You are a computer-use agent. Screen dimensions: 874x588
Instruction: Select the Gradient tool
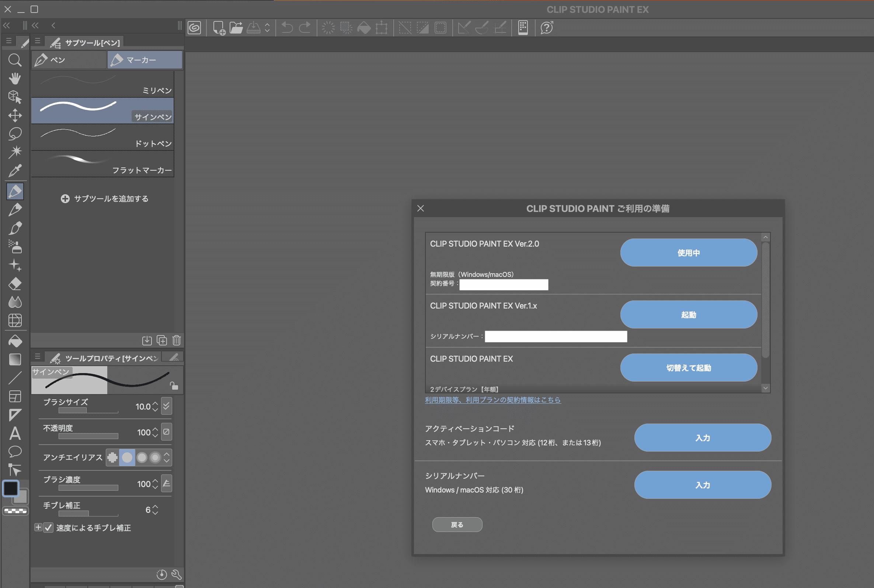coord(15,359)
